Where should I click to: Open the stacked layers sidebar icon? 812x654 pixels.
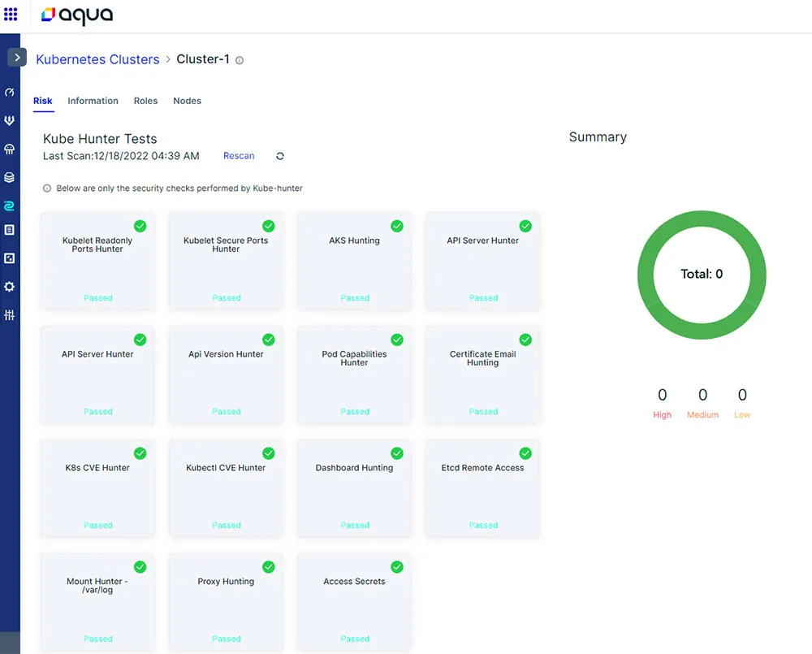click(9, 178)
